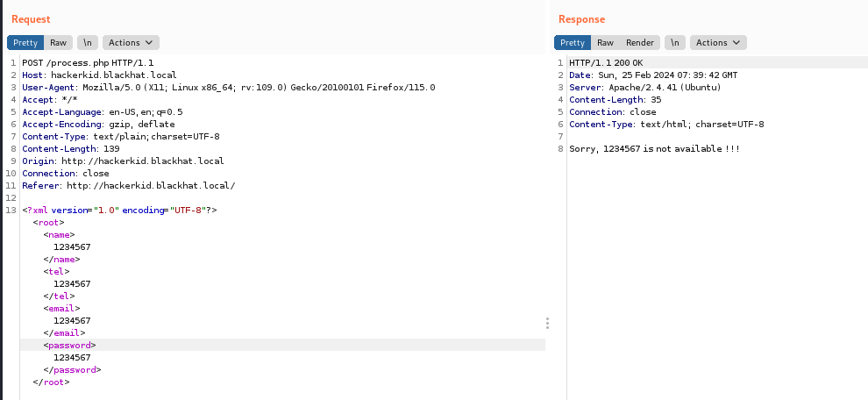
Task: Click the closing </root> tag
Action: click(51, 382)
